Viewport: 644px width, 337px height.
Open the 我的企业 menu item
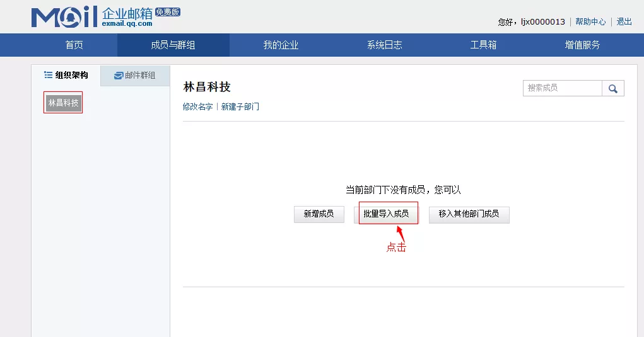[x=281, y=45]
